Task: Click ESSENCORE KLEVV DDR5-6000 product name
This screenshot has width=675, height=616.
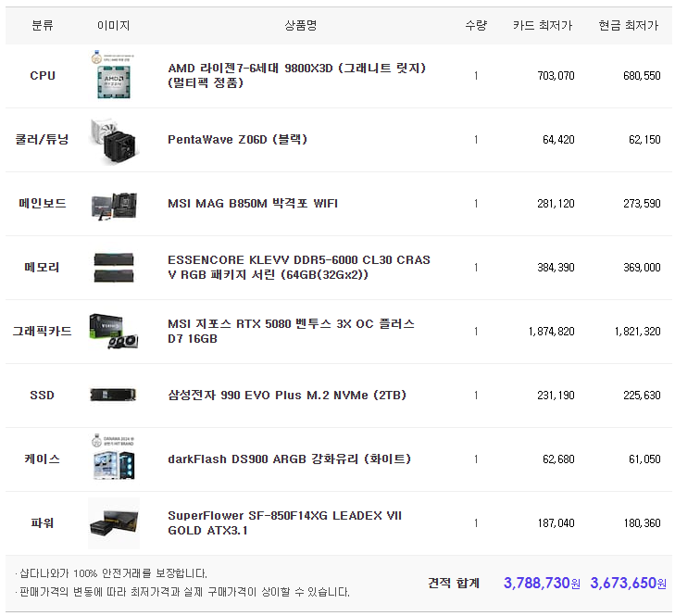Action: pyautogui.click(x=299, y=267)
